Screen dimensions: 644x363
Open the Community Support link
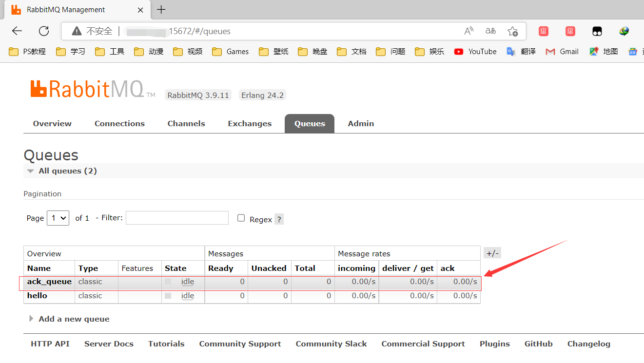tap(240, 344)
